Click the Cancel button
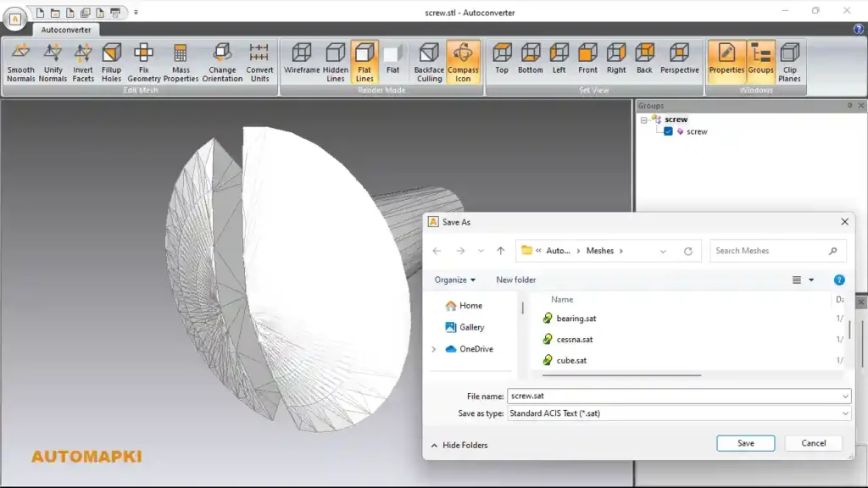Screen dimensions: 868x488 tap(813, 443)
